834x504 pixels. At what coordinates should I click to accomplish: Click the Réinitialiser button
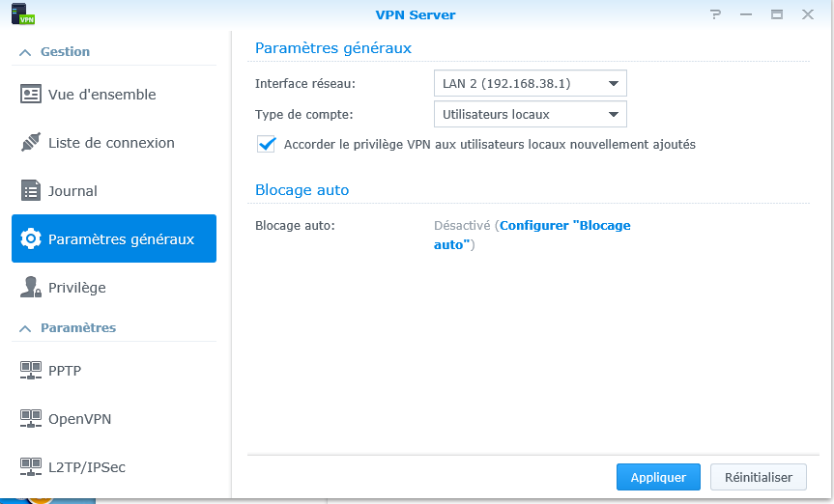point(759,477)
